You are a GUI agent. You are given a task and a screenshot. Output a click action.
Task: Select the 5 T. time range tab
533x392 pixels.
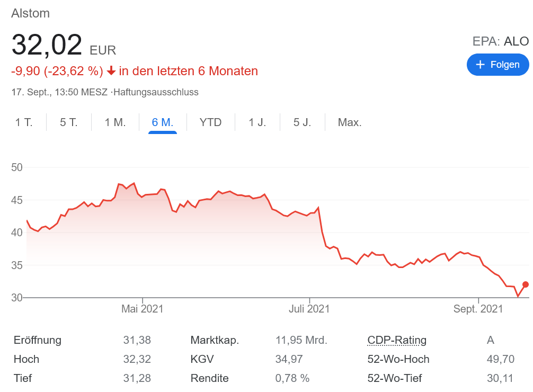click(x=69, y=122)
